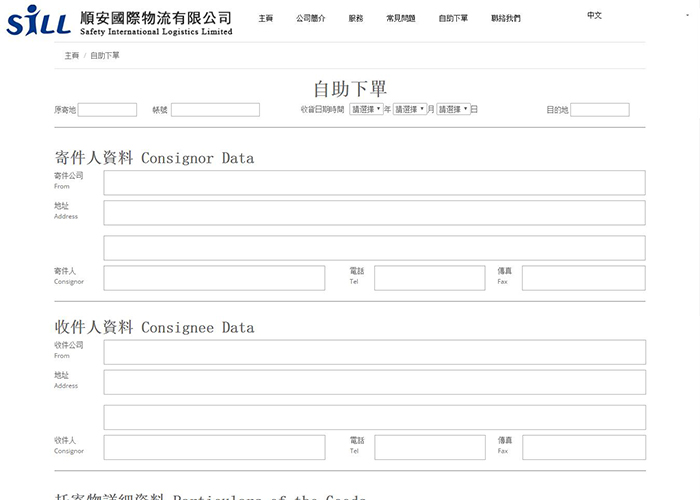
Task: Expand the pickup year dropdown
Action: tap(366, 109)
